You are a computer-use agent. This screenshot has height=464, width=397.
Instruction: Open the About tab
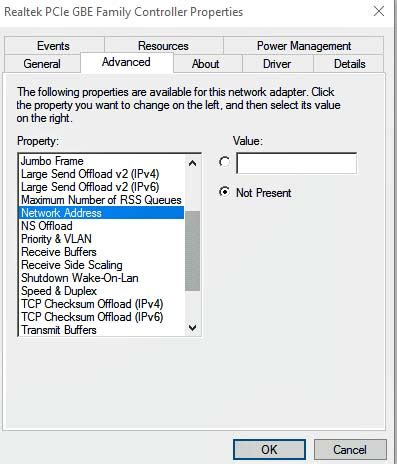coord(208,63)
